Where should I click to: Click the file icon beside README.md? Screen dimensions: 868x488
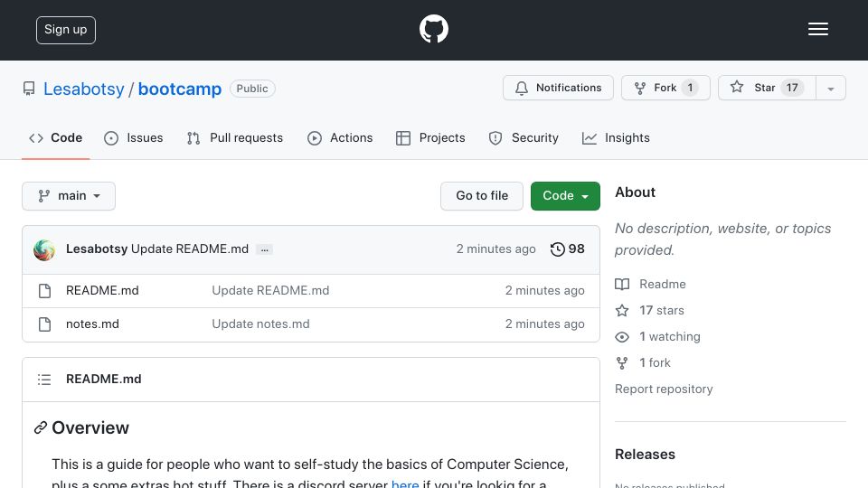[45, 291]
